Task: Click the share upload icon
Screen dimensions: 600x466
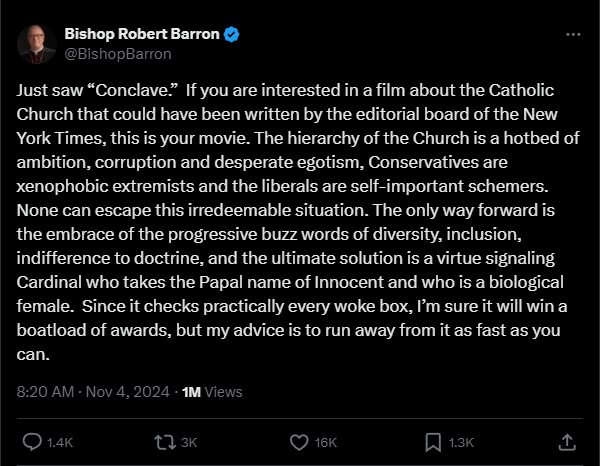Action: 565,441
